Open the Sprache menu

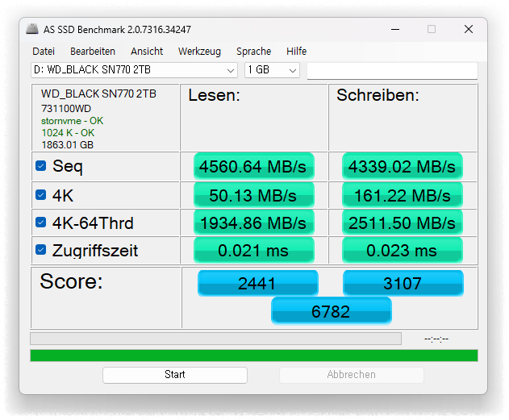click(x=253, y=52)
